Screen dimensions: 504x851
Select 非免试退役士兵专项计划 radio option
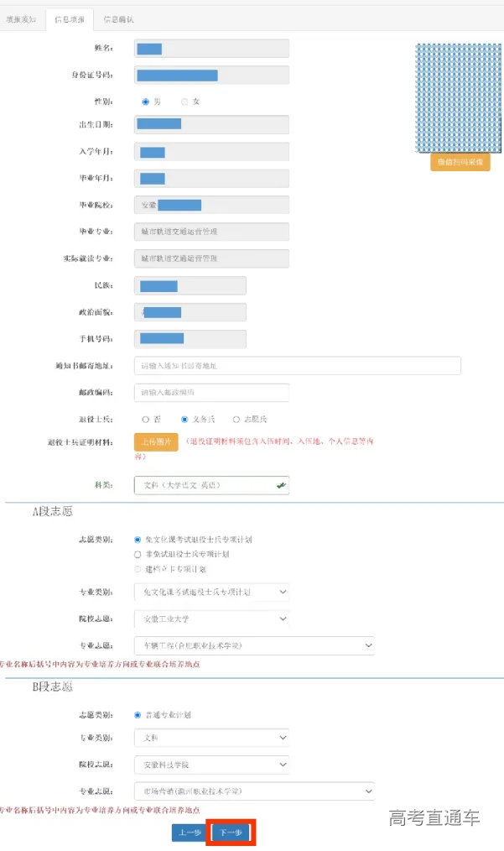(x=138, y=554)
